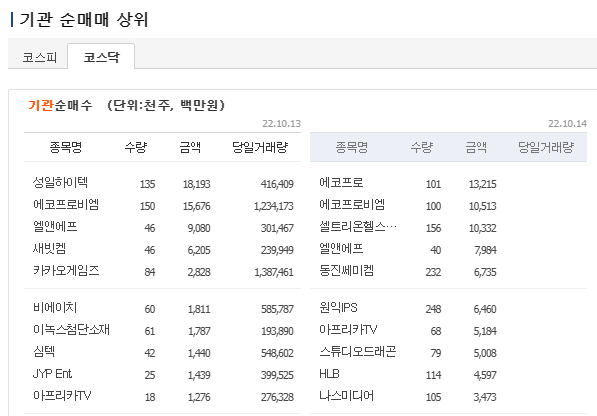Screen dimensions: 597x416
Task: Click the volume value 301,467
Action: (x=277, y=228)
